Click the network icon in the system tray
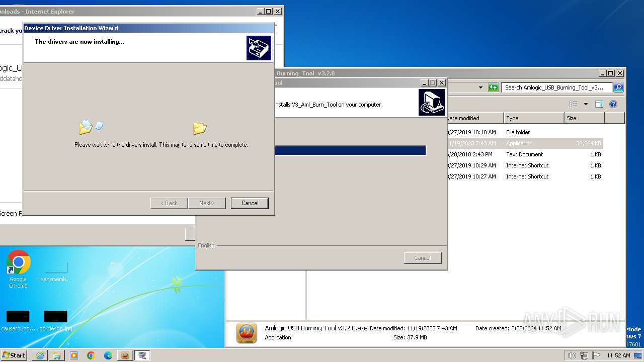The height and width of the screenshot is (362, 644). coord(584,355)
